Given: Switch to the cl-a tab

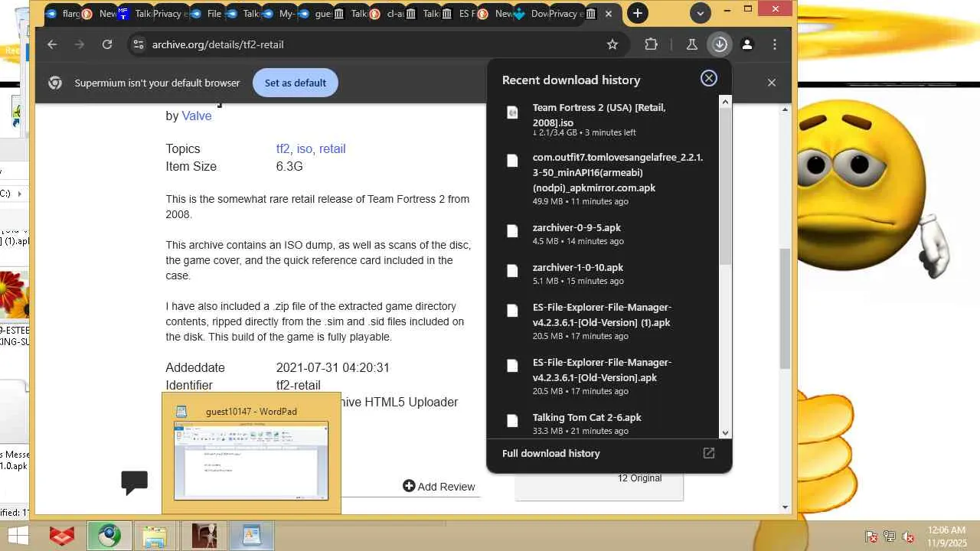Looking at the screenshot, I should 387,14.
